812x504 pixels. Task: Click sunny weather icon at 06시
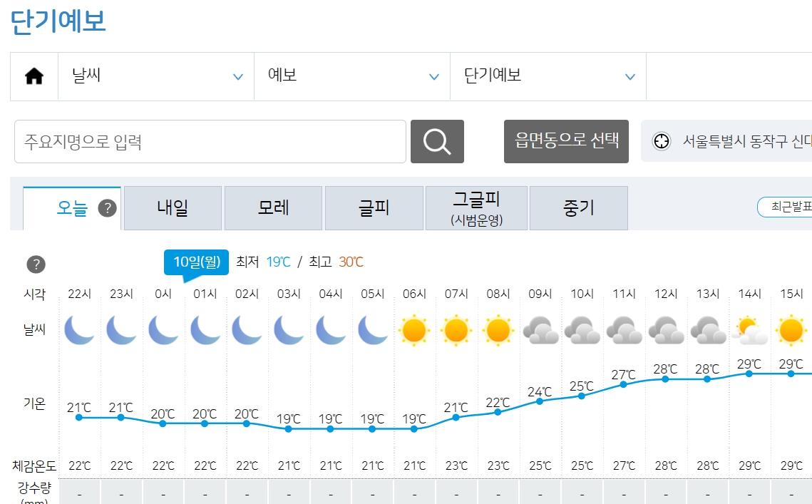pyautogui.click(x=414, y=331)
